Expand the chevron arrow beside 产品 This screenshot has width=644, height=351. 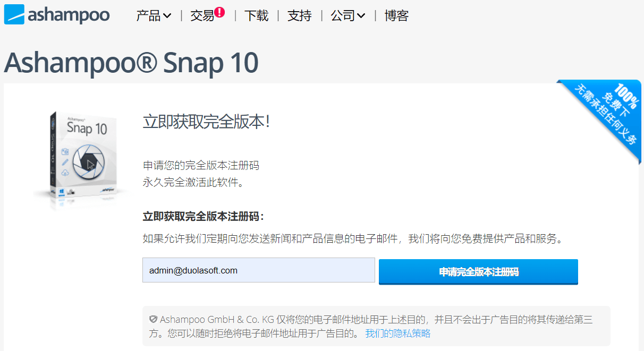tap(167, 16)
